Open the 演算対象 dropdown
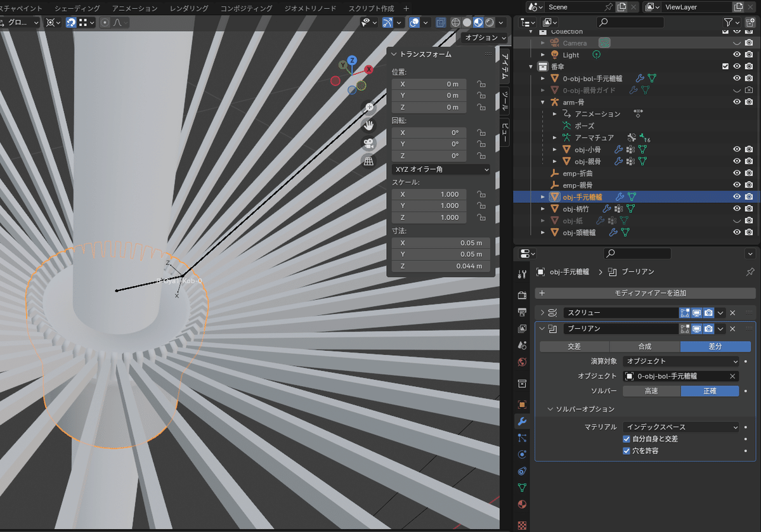 click(x=681, y=361)
